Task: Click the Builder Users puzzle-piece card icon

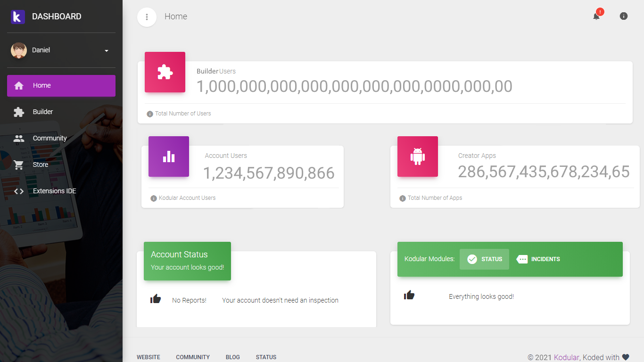Action: 165,72
